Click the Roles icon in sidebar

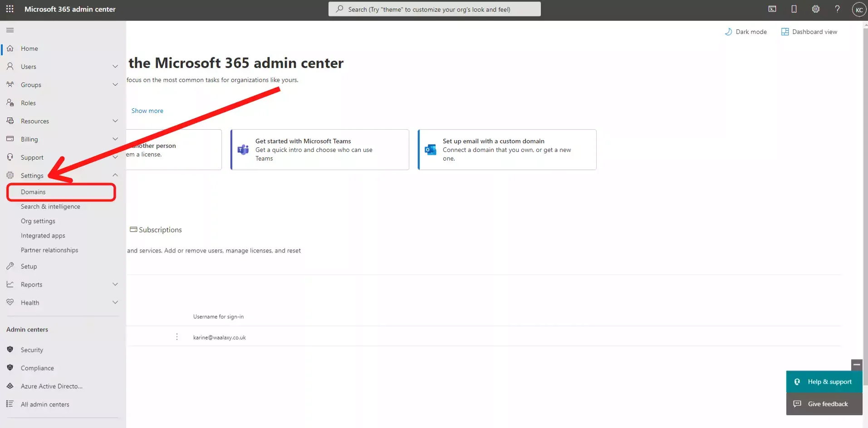10,103
